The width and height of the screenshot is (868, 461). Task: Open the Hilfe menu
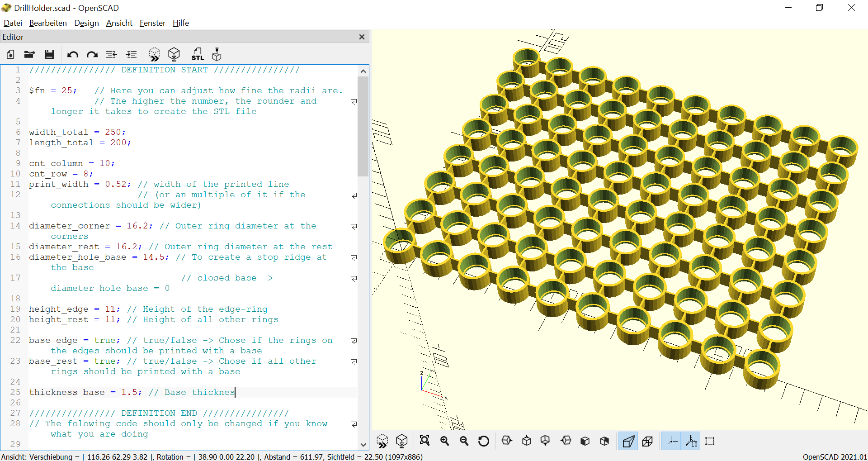181,23
